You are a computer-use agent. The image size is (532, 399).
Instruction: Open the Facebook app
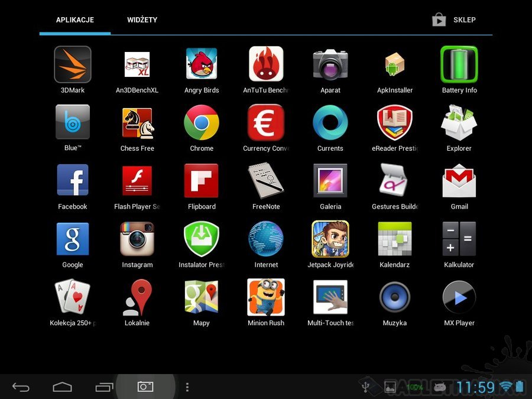[73, 180]
